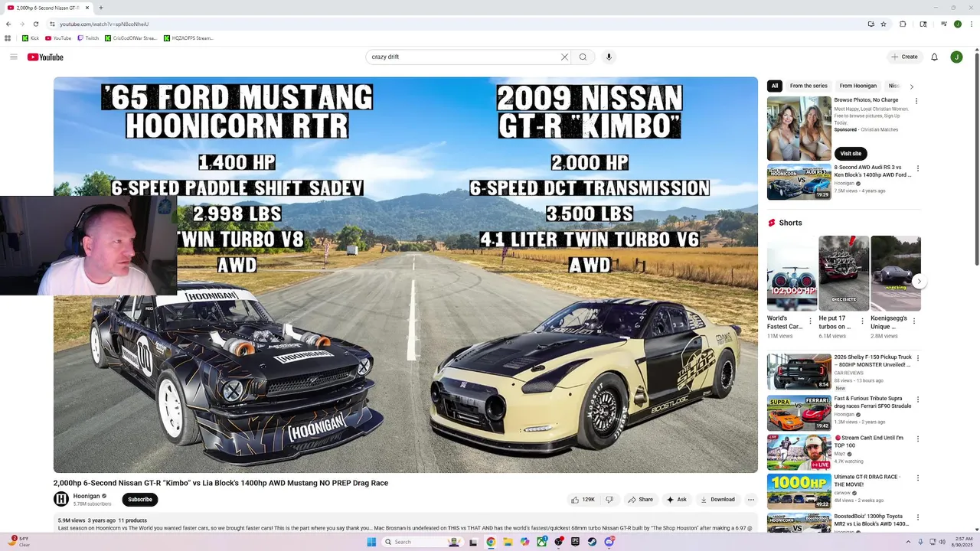Like the video with thumbs up
Image resolution: width=980 pixels, height=551 pixels.
pyautogui.click(x=583, y=500)
